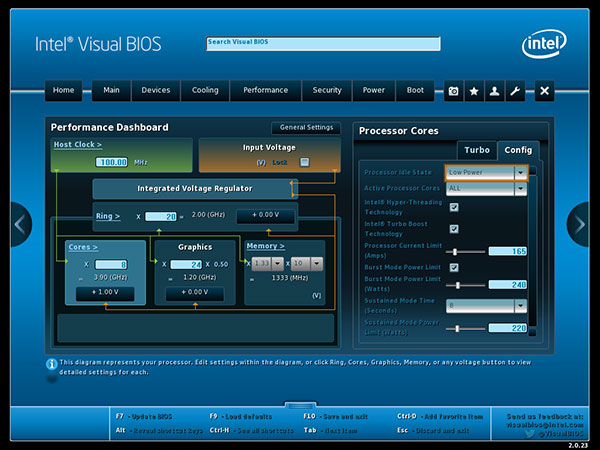
Task: Click the info icon beside the diagram description
Action: [52, 364]
